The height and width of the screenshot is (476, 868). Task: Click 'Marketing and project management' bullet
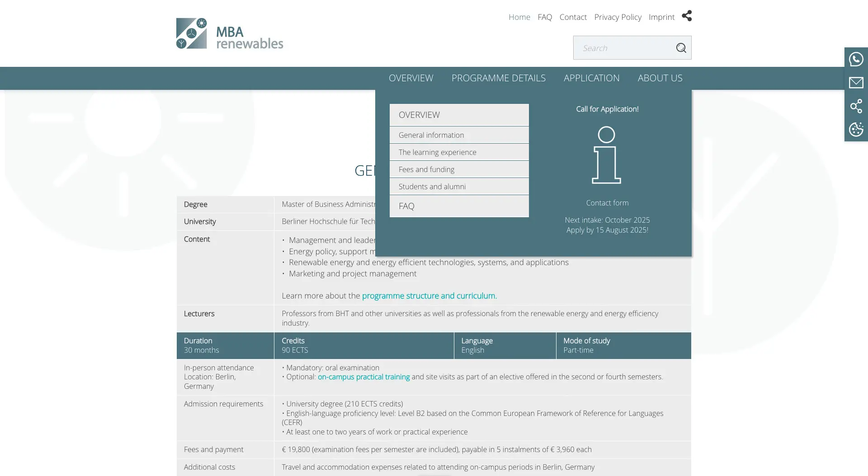tap(353, 274)
